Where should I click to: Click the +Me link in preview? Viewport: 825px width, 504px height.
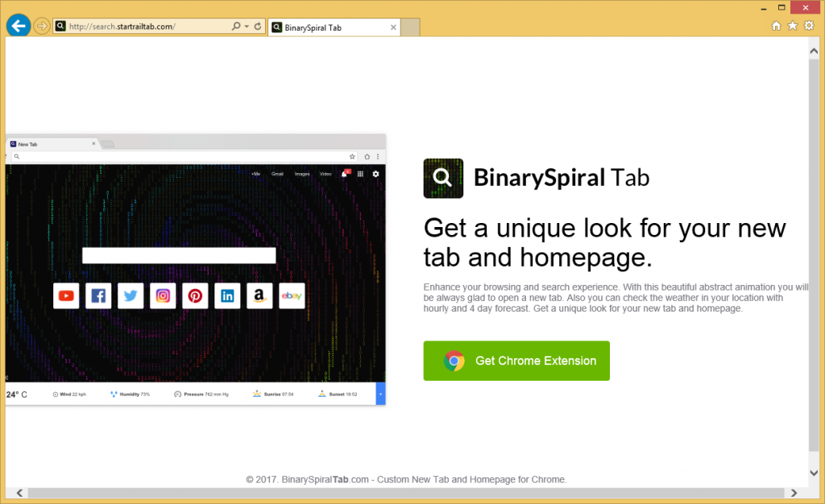255,174
